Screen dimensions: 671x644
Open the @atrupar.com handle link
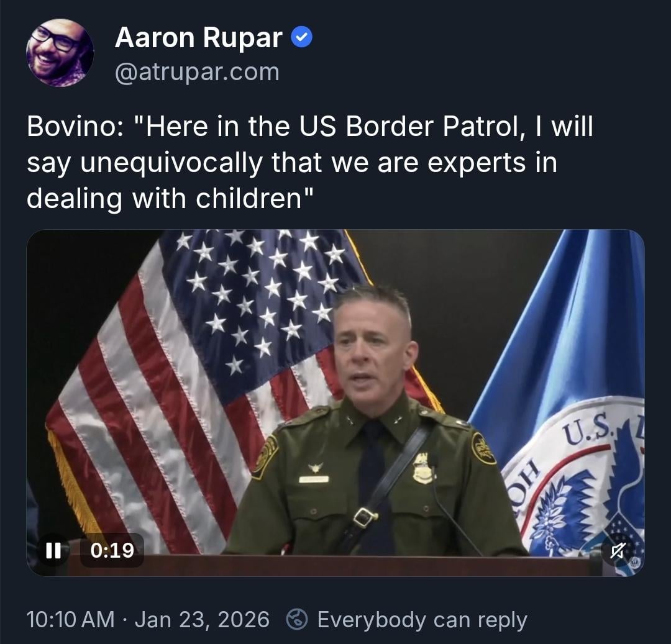197,72
